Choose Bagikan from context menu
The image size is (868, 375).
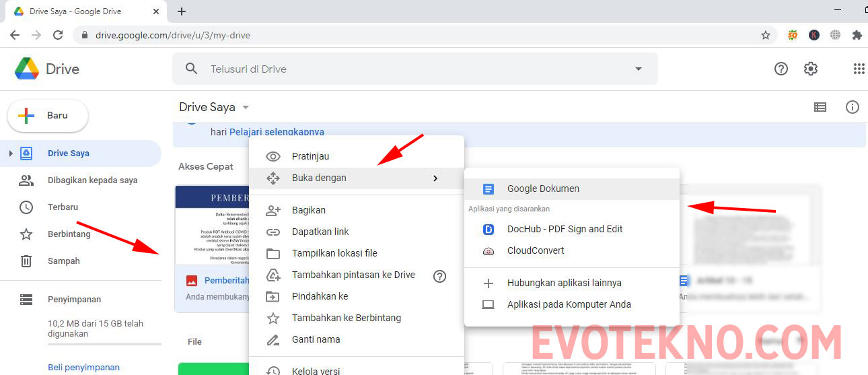point(357,211)
